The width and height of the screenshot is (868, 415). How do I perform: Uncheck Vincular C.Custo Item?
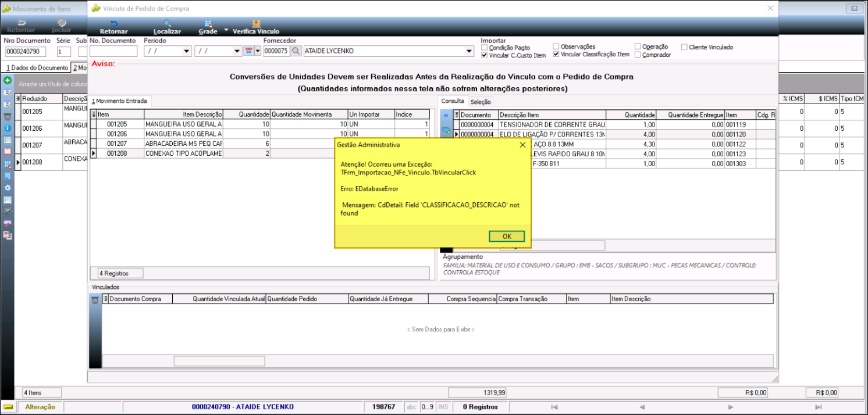pyautogui.click(x=485, y=55)
